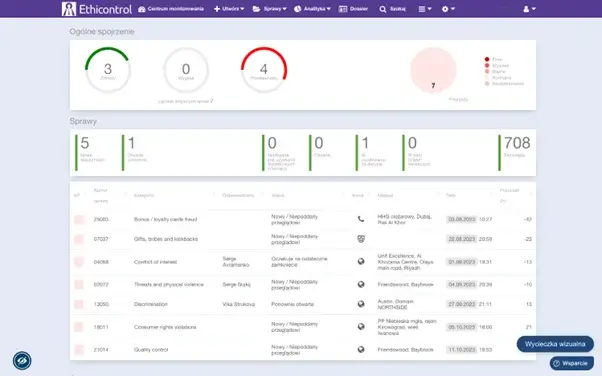
Task: Click the Dossier card icon
Action: coord(343,9)
